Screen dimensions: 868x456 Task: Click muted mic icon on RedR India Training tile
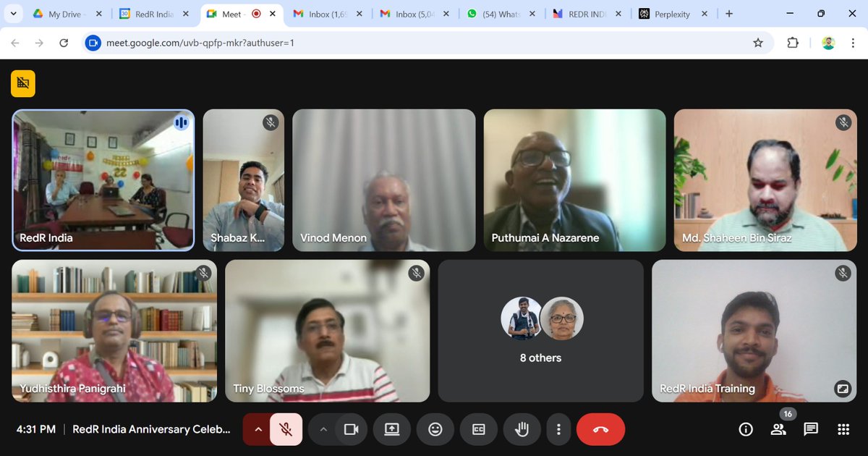click(x=843, y=273)
